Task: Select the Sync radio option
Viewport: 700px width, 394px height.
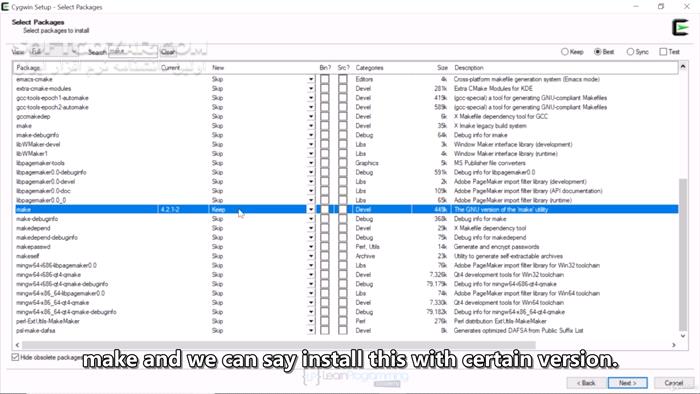Action: click(630, 52)
